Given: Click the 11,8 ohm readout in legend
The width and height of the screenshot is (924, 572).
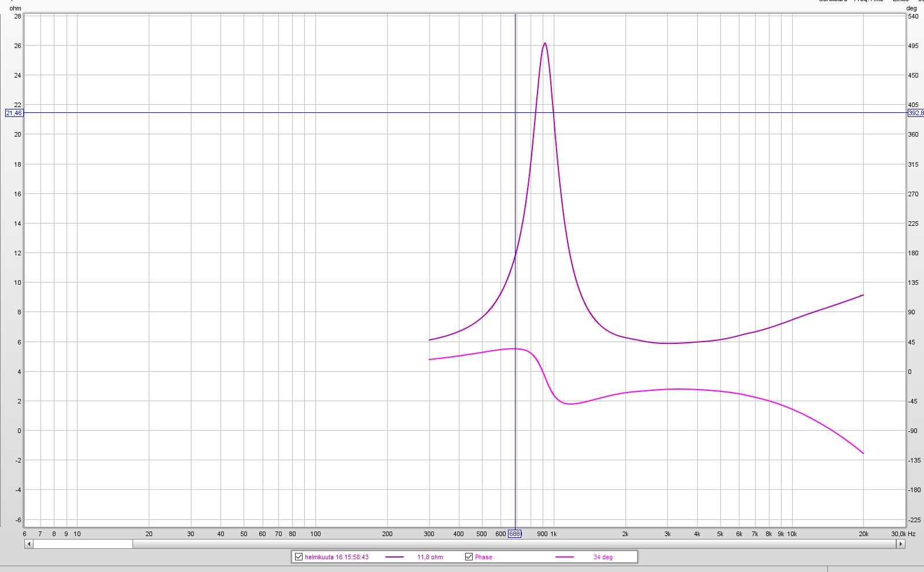Looking at the screenshot, I should point(430,557).
